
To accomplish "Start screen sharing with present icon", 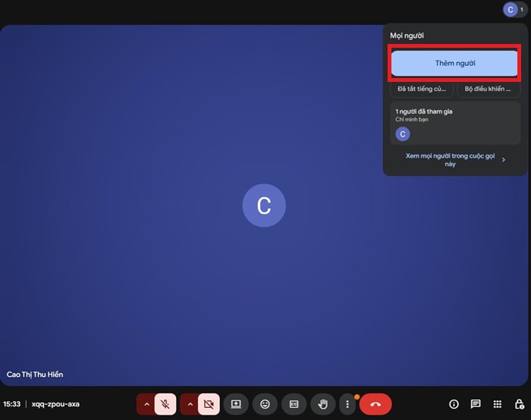I will click(236, 404).
